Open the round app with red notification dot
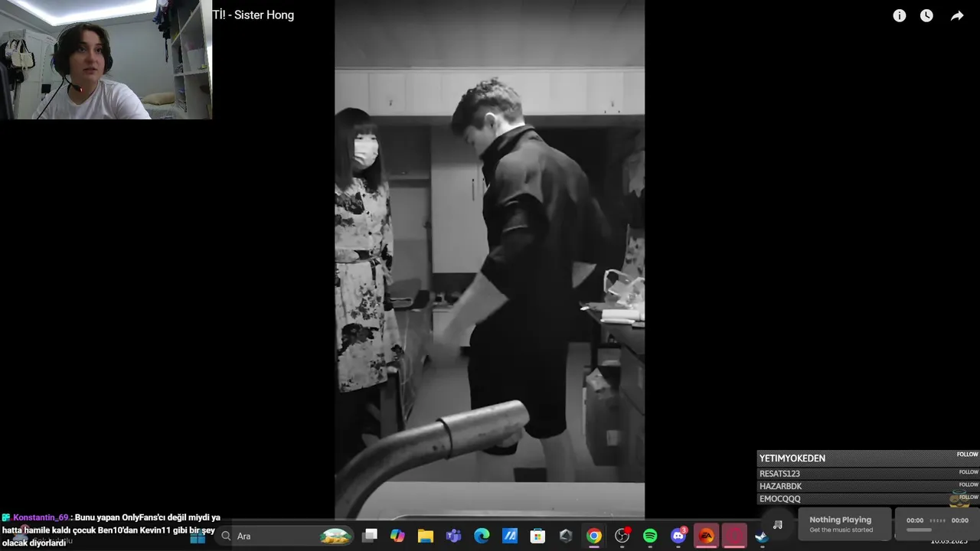Screen dimensions: 980x551 (x=622, y=536)
